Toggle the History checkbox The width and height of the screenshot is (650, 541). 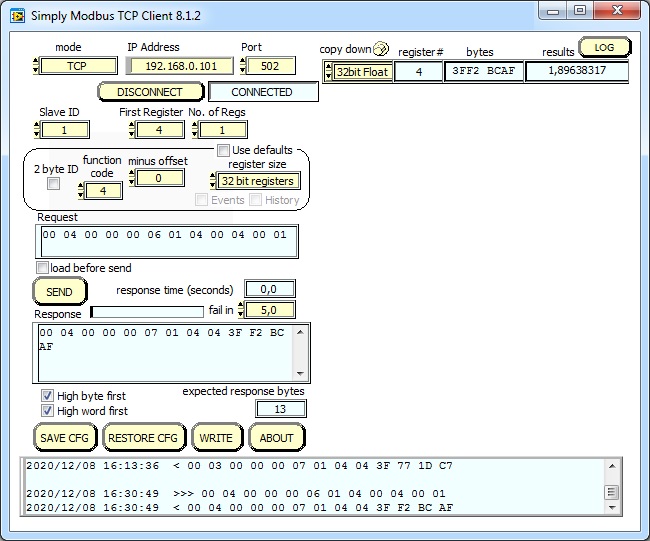click(255, 200)
